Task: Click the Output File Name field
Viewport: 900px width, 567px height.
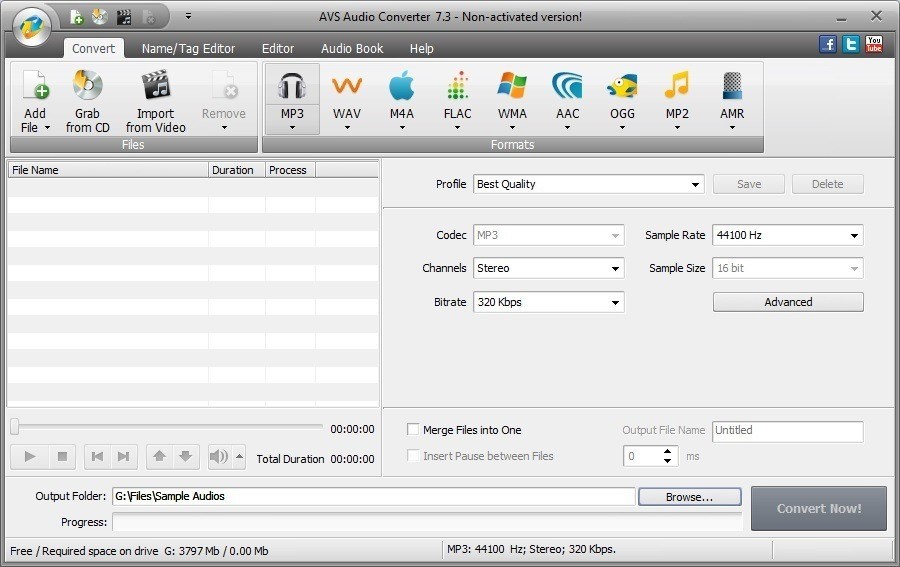Action: pyautogui.click(x=788, y=431)
